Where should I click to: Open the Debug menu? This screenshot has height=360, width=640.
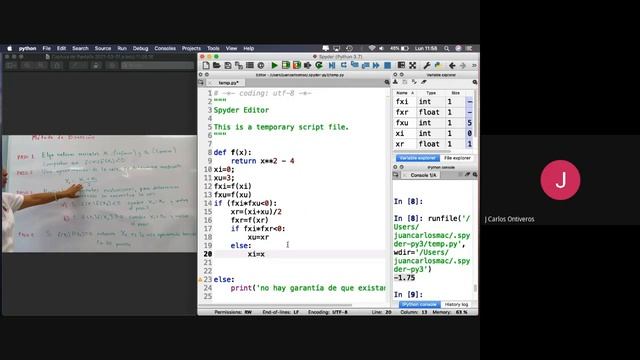click(140, 48)
